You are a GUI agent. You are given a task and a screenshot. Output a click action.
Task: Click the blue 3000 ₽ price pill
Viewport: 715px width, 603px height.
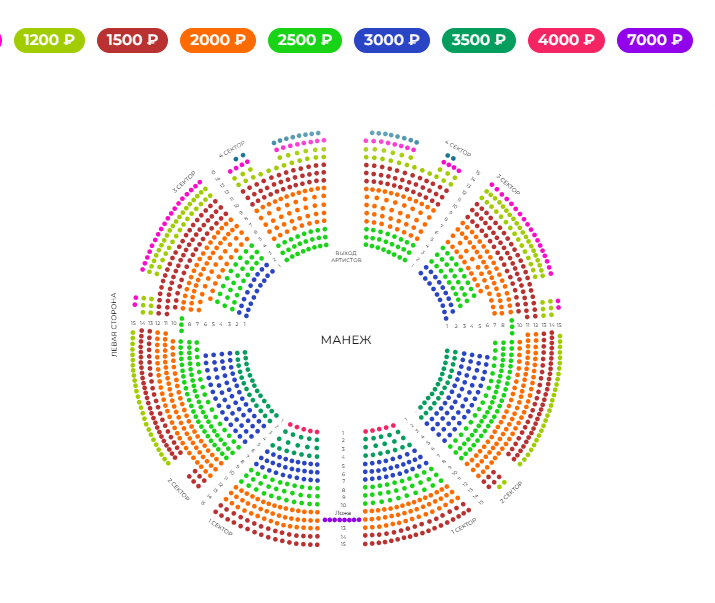[x=391, y=41]
